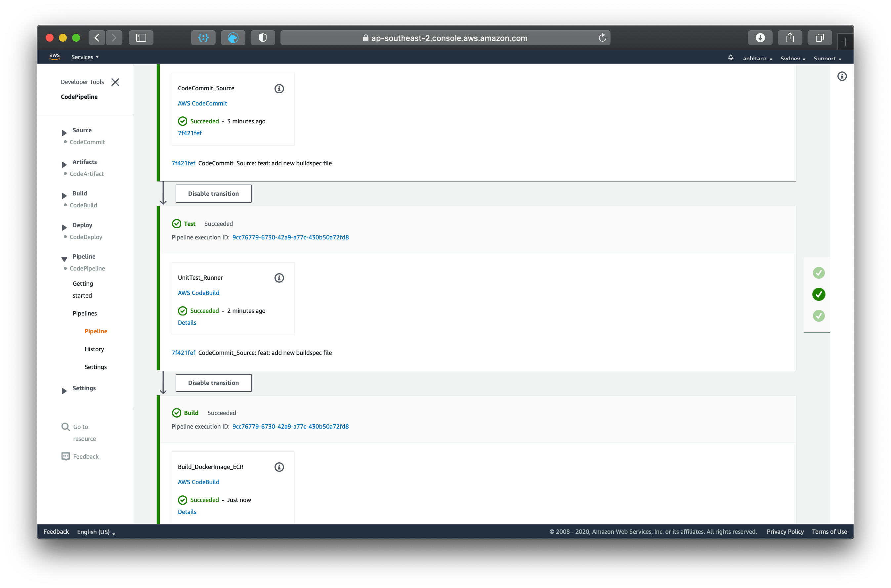891x588 pixels.
Task: Open info for UnitTest_Runner action
Action: (x=279, y=278)
